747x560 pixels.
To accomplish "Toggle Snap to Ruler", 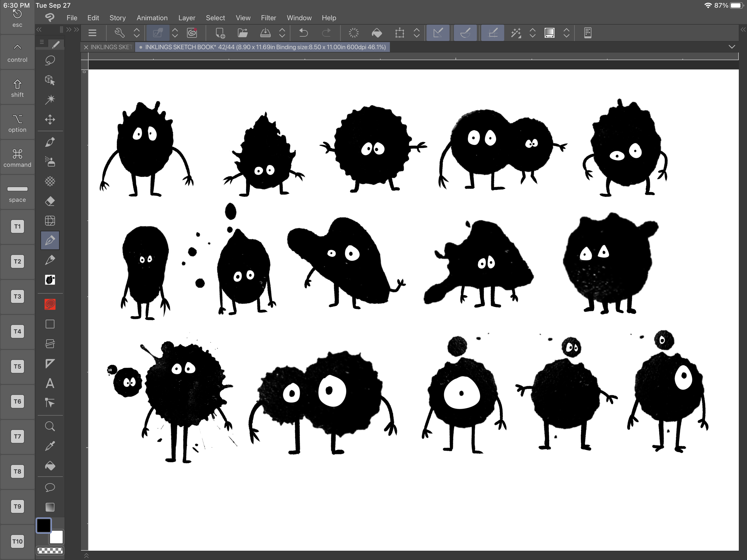I will point(438,33).
